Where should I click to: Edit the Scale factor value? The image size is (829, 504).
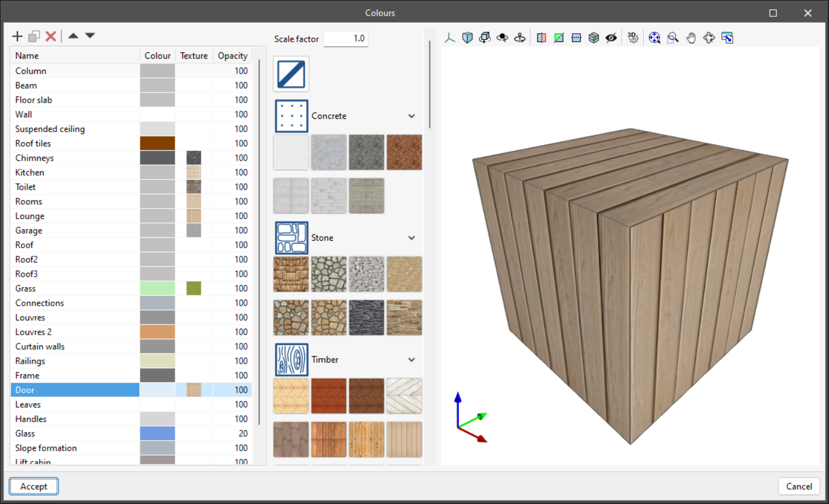click(345, 39)
